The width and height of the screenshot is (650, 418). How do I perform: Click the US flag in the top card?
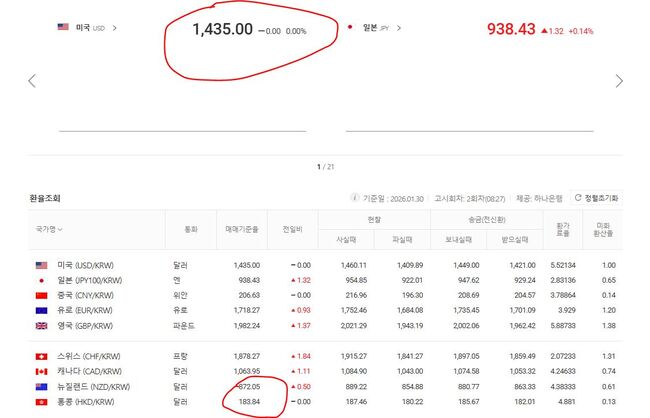[x=63, y=28]
